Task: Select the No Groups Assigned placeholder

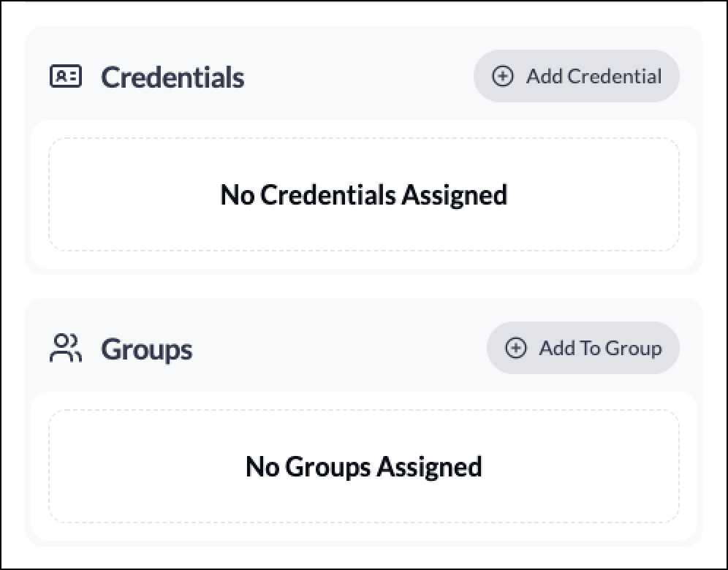Action: pyautogui.click(x=364, y=466)
